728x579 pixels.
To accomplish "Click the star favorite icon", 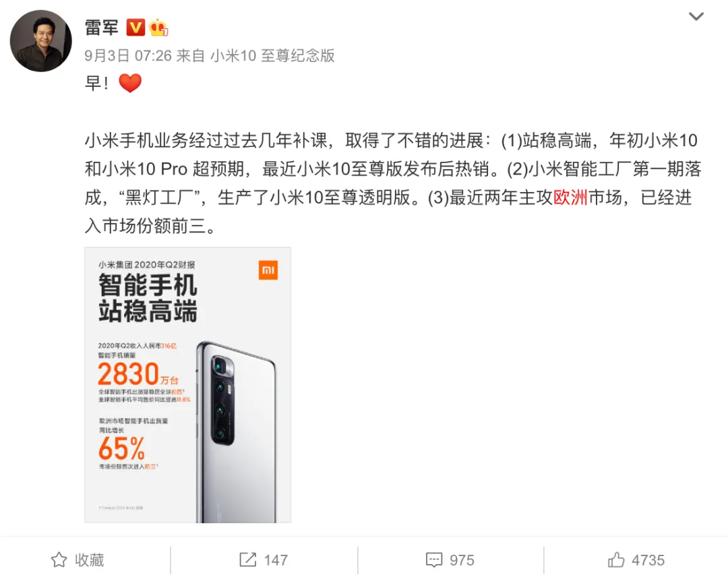I will tap(59, 560).
